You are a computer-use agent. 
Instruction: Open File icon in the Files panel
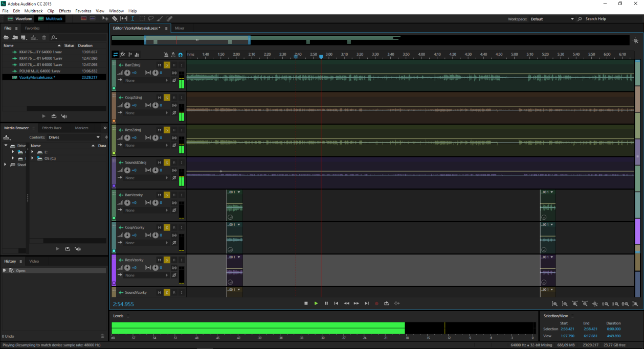coord(7,37)
